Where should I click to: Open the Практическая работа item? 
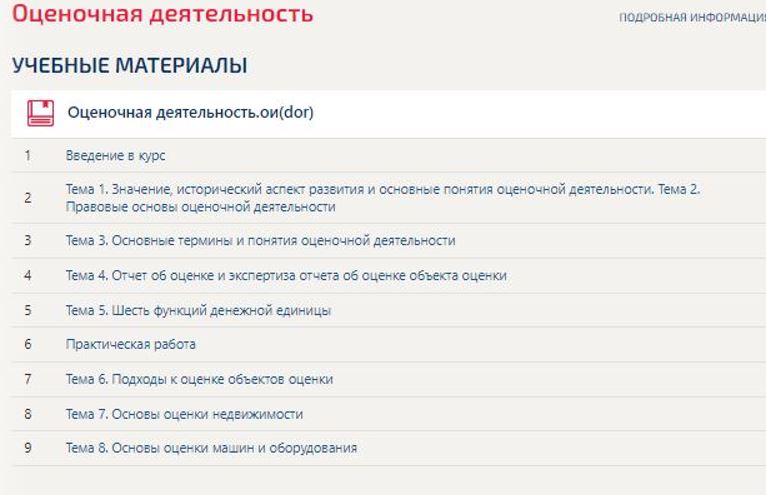[x=131, y=345]
